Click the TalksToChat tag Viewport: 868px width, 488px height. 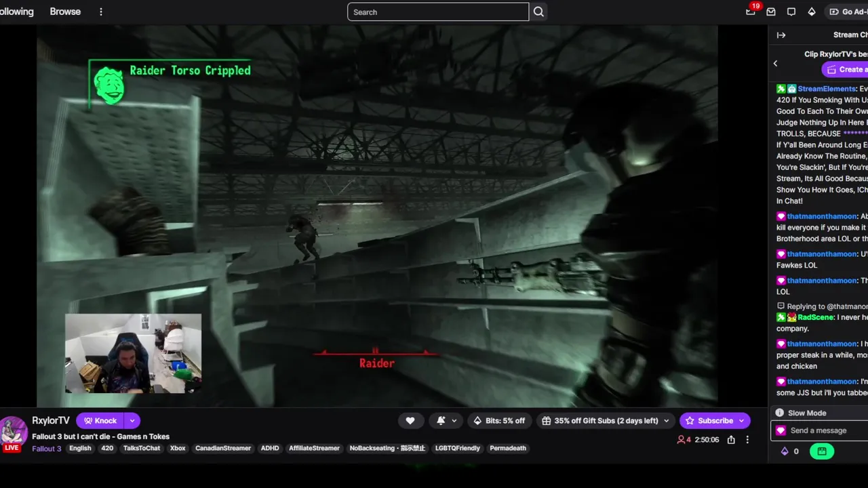[142, 448]
